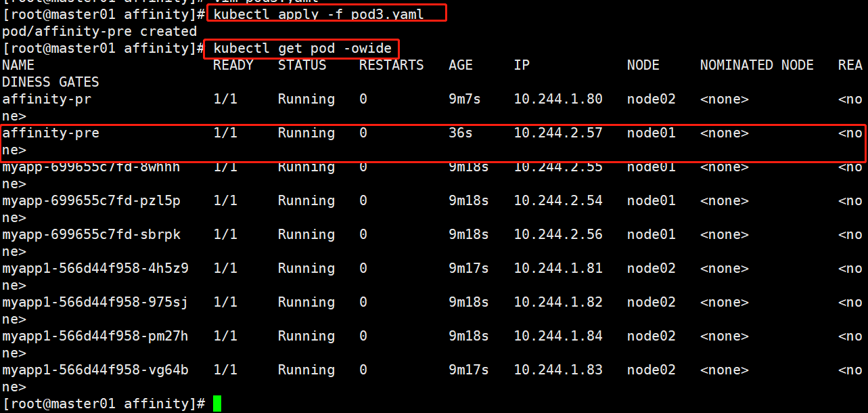Viewport: 868px width, 413px height.
Task: Click 'node02' in the affinity-pr row
Action: 652,99
